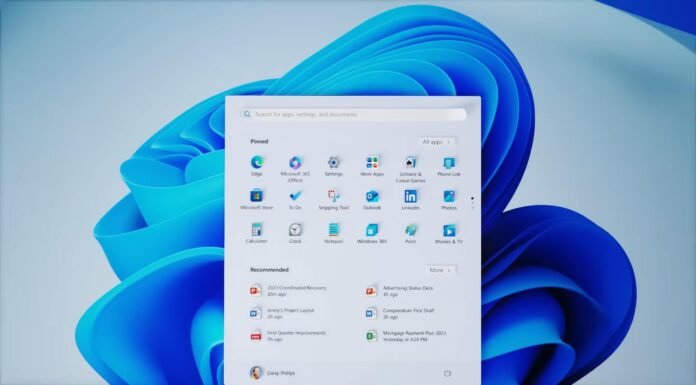Open Daisy Philips user account menu
This screenshot has height=385, width=696.
pyautogui.click(x=272, y=373)
